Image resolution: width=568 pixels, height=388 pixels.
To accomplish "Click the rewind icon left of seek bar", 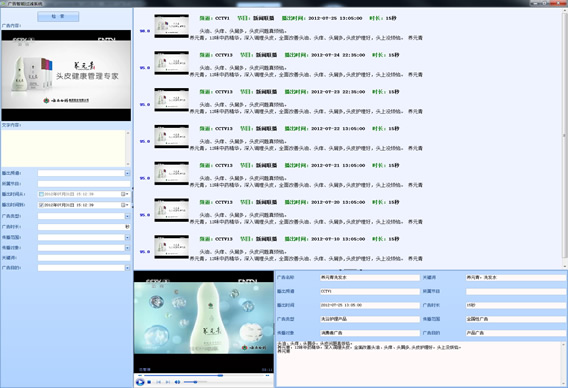I will (141, 375).
